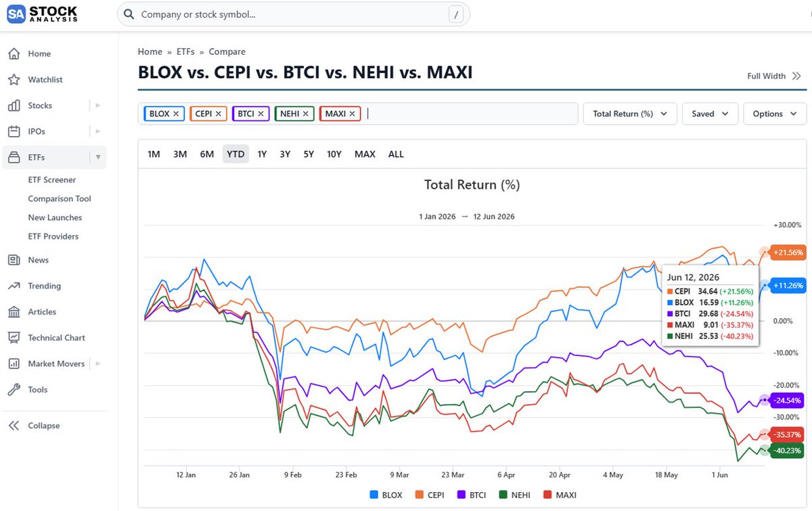This screenshot has height=511, width=812.
Task: Click the News newspaper icon
Action: [14, 260]
